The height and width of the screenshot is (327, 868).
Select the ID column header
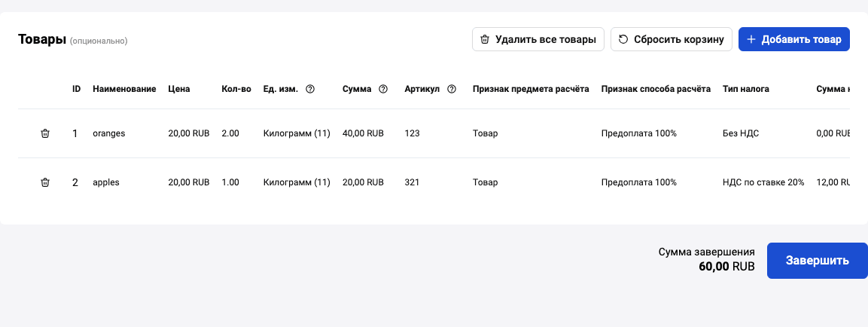tap(76, 89)
